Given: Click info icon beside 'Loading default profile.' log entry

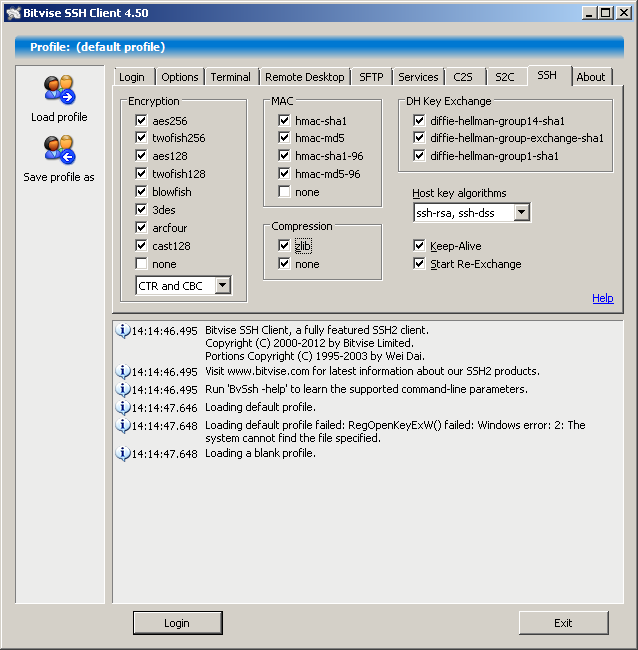Looking at the screenshot, I should pyautogui.click(x=123, y=407).
